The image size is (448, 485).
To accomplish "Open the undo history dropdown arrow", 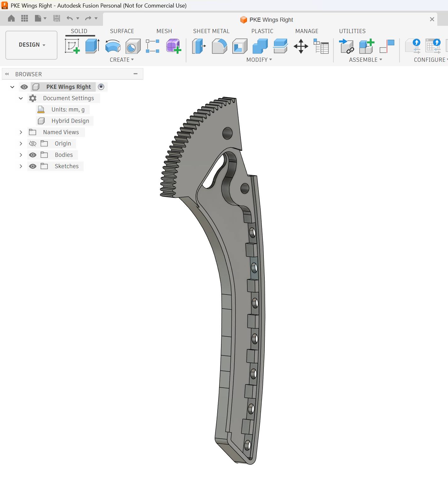I will 78,18.
